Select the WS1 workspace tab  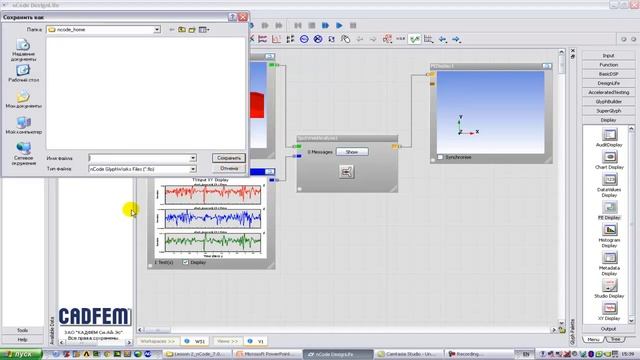pos(196,341)
